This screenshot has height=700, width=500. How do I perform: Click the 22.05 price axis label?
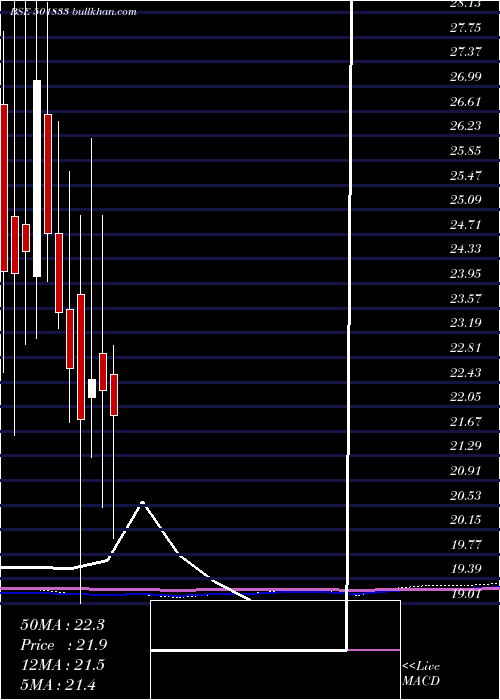click(465, 397)
